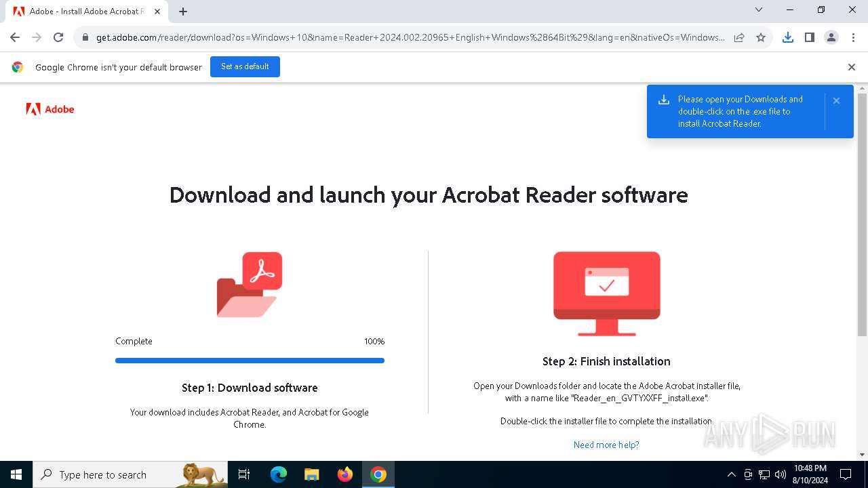Open the Chrome downloads icon in toolbar
The width and height of the screenshot is (868, 488).
787,37
